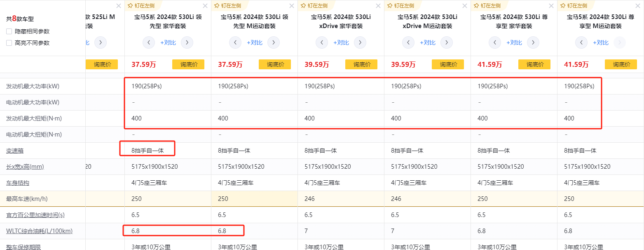The width and height of the screenshot is (644, 250).
Task: Select 5175x1900x1520 in 尊享型 豪华套装 column
Action: click(501, 167)
